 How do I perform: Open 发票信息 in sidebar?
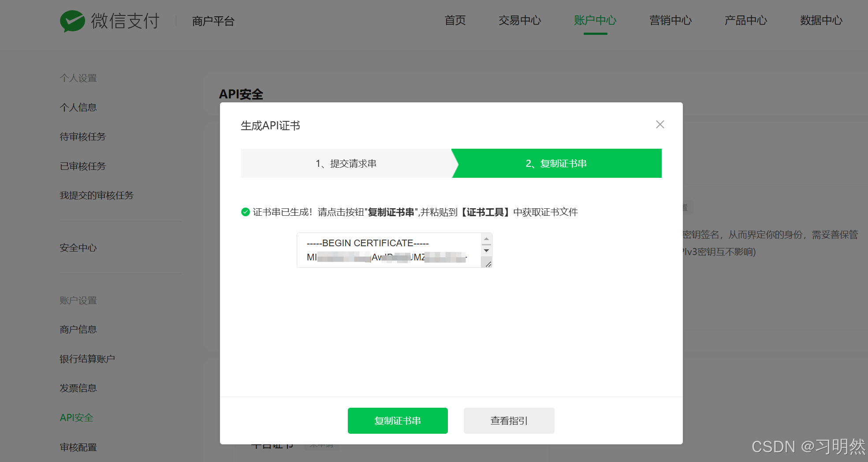pos(78,388)
